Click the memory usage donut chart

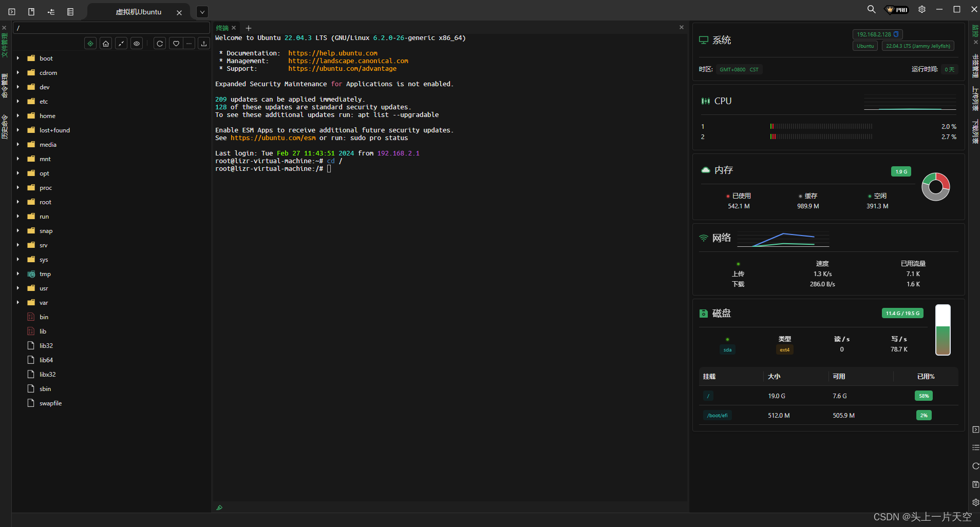(x=936, y=187)
